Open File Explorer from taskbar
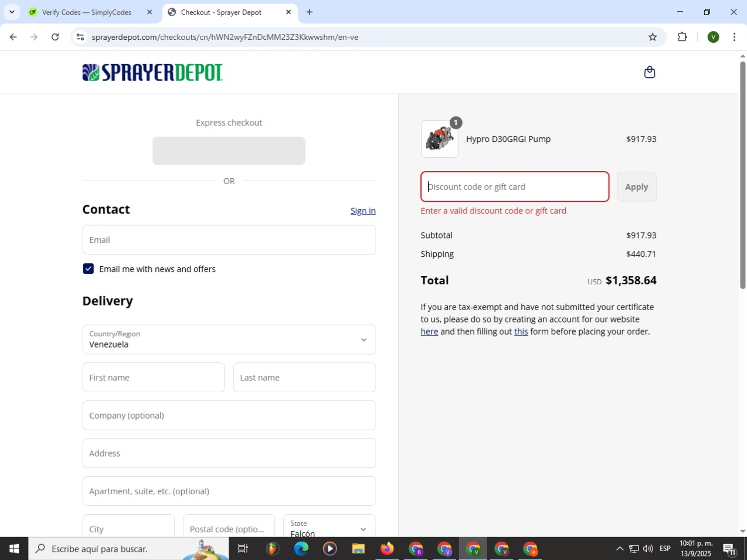Image resolution: width=747 pixels, height=560 pixels. pos(358,549)
